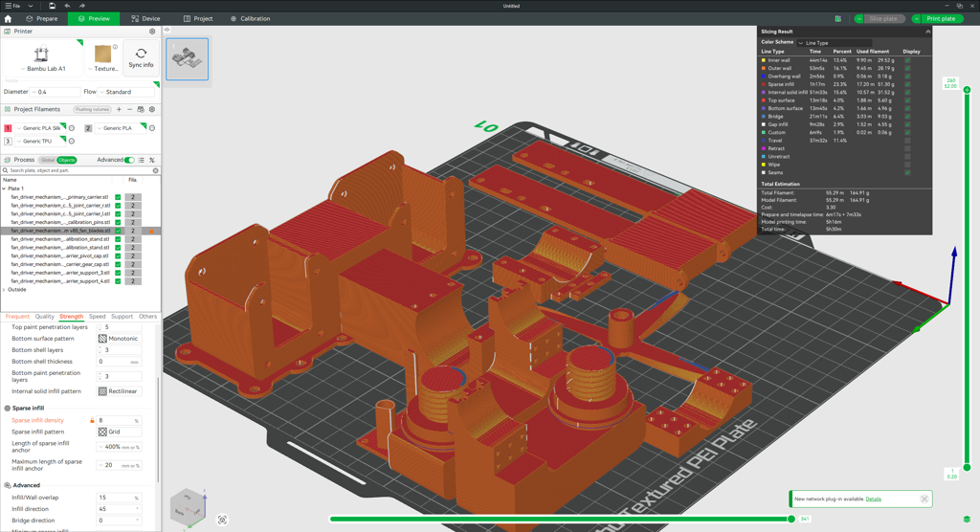Viewport: 980px width, 532px height.
Task: Click the horizontal move slider handle
Action: coord(791,519)
